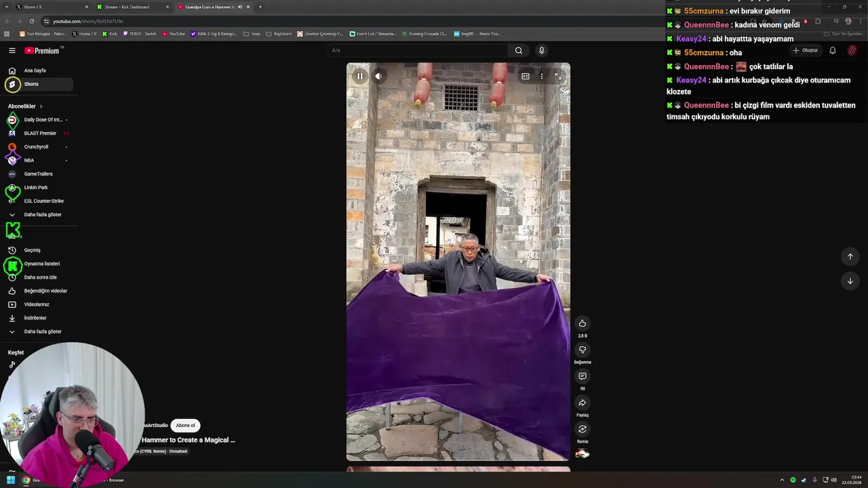Enter fullscreen on the Short

557,77
